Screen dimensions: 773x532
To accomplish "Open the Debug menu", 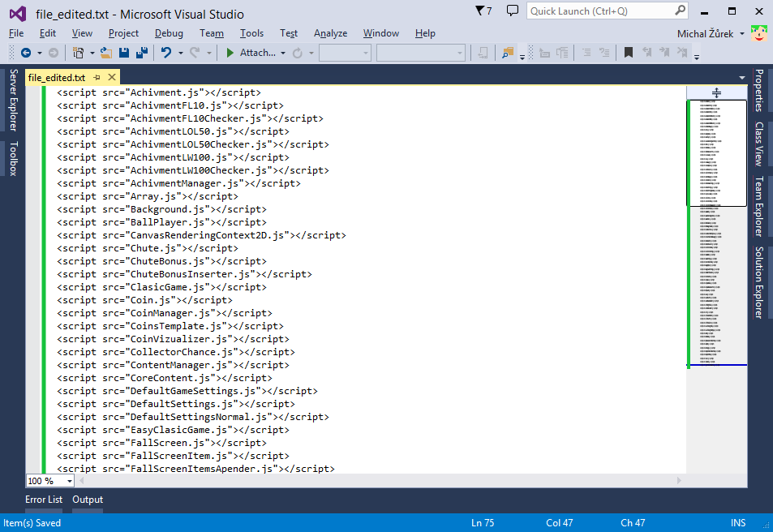I will [169, 33].
